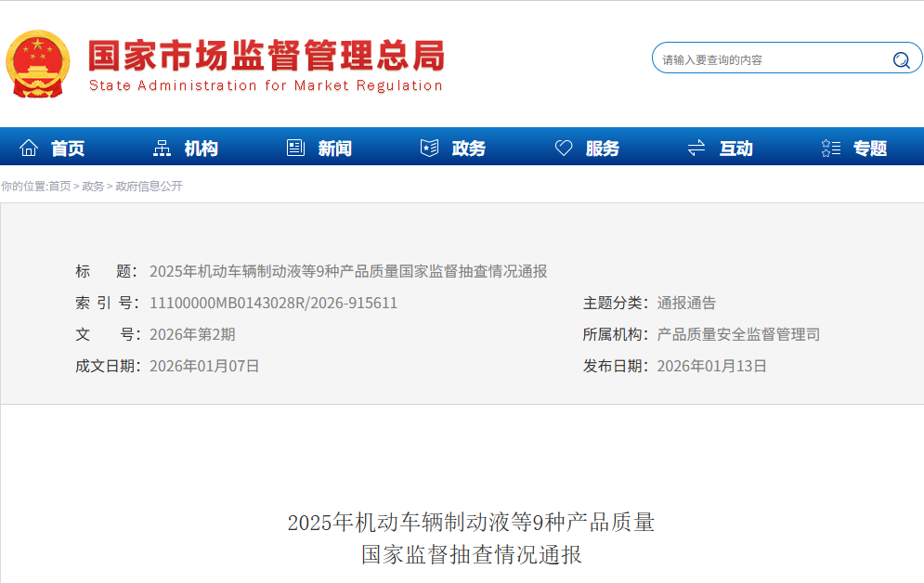Viewport: 924px width, 583px height.
Task: Click the org-chart icon beside 机构
Action: click(162, 149)
